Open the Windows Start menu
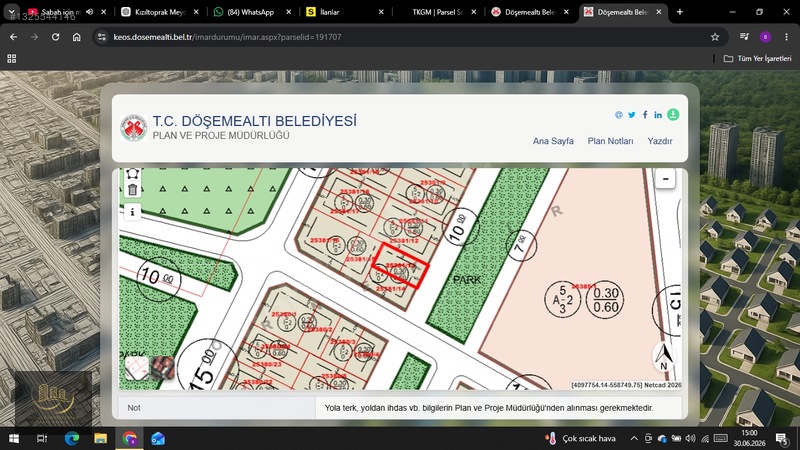The height and width of the screenshot is (450, 800). point(14,439)
